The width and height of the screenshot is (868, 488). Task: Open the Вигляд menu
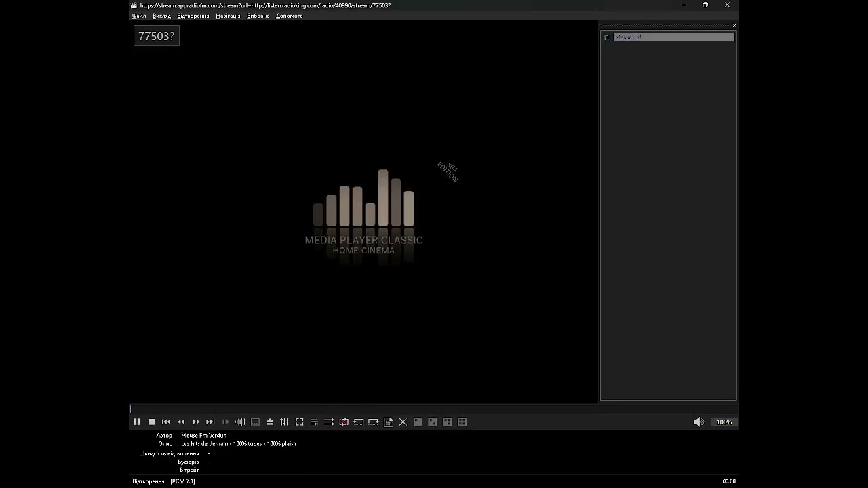162,16
